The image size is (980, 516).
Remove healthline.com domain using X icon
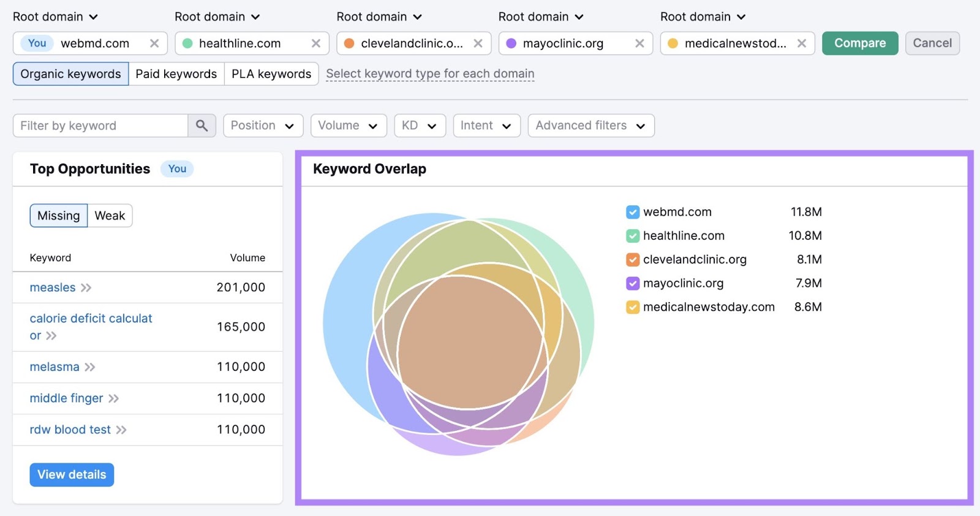(x=316, y=44)
